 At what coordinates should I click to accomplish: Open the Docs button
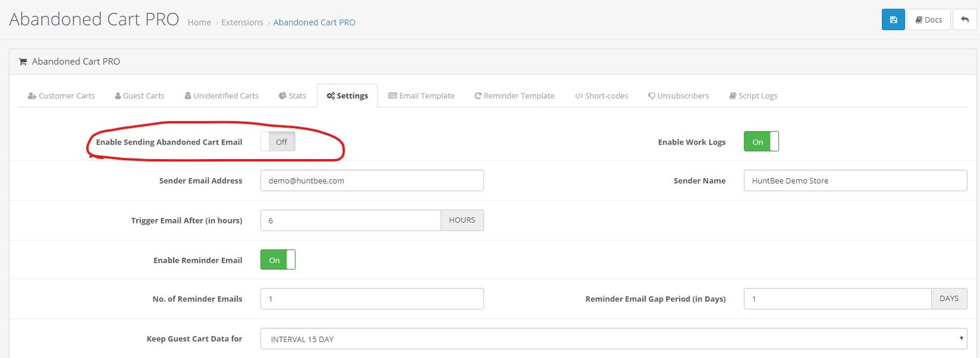pyautogui.click(x=929, y=20)
